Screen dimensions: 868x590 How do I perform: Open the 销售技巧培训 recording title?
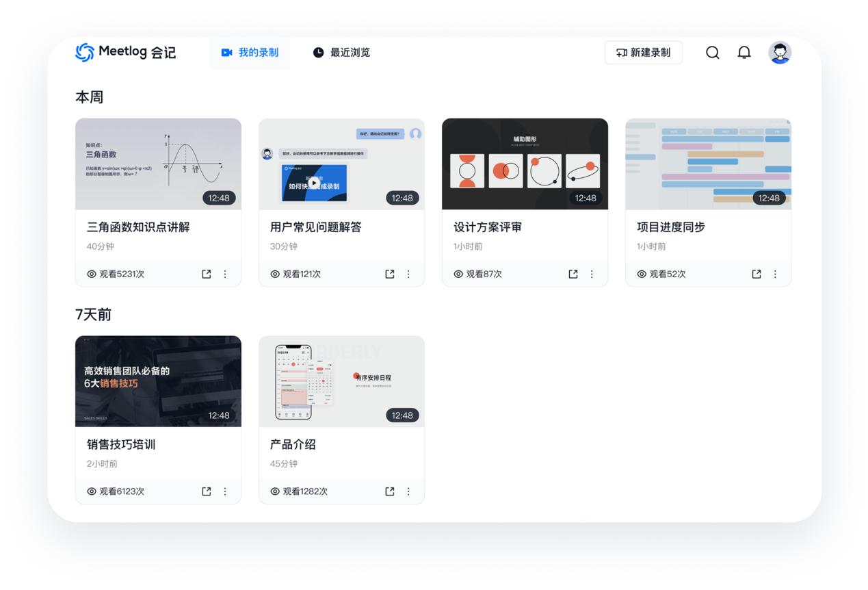click(x=120, y=444)
